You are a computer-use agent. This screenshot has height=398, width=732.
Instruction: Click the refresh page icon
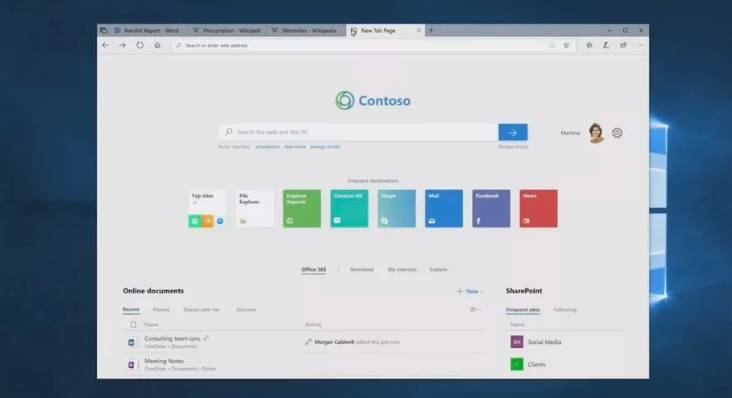click(140, 45)
